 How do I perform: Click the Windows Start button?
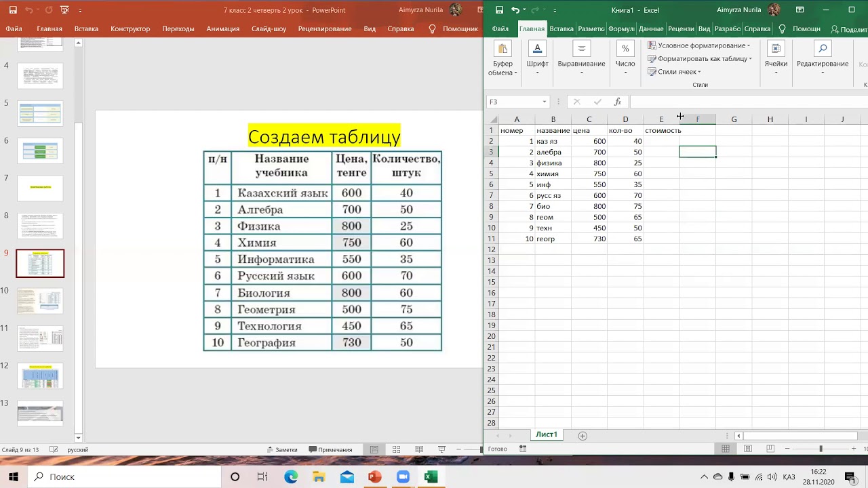pos(13,476)
